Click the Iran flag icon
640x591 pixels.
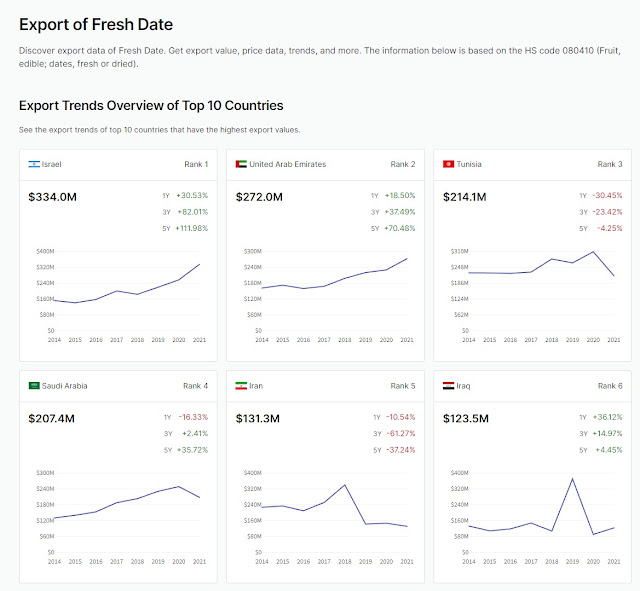coord(241,385)
